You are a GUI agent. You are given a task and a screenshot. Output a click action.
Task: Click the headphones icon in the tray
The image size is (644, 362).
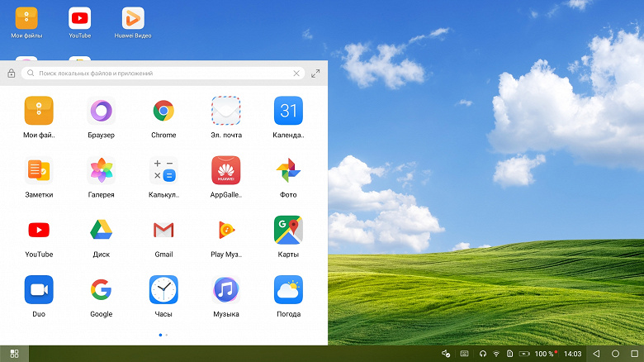coord(483,354)
